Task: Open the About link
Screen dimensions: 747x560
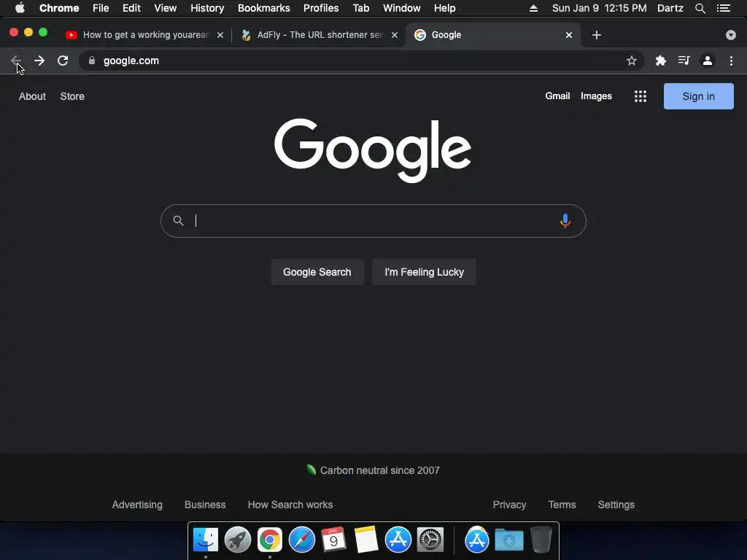Action: click(x=32, y=96)
